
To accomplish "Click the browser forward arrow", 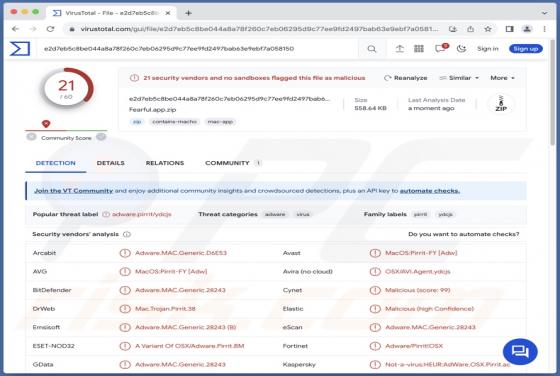I will point(33,29).
